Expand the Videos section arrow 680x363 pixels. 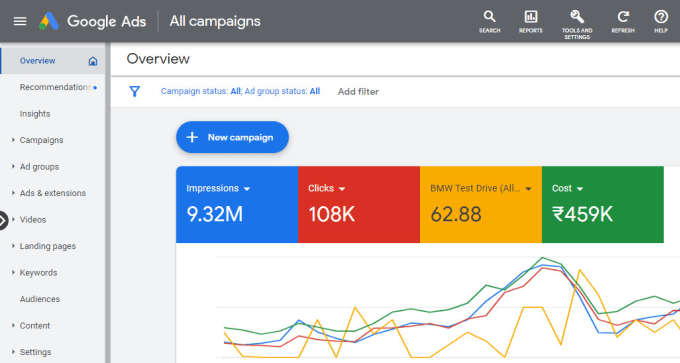click(13, 219)
